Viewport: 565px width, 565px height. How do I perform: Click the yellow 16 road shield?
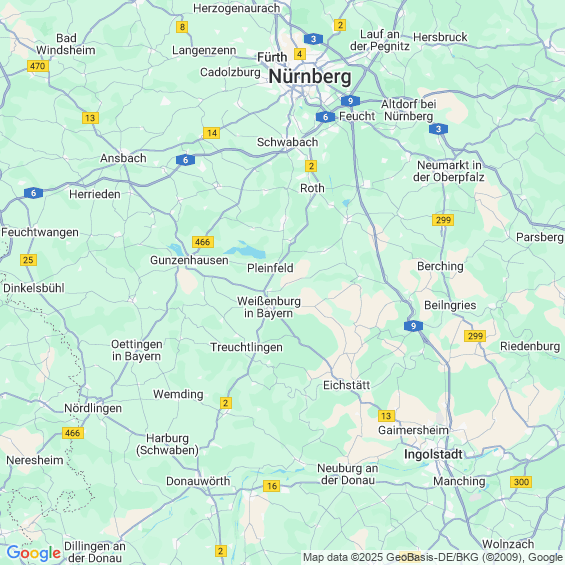coord(272,486)
